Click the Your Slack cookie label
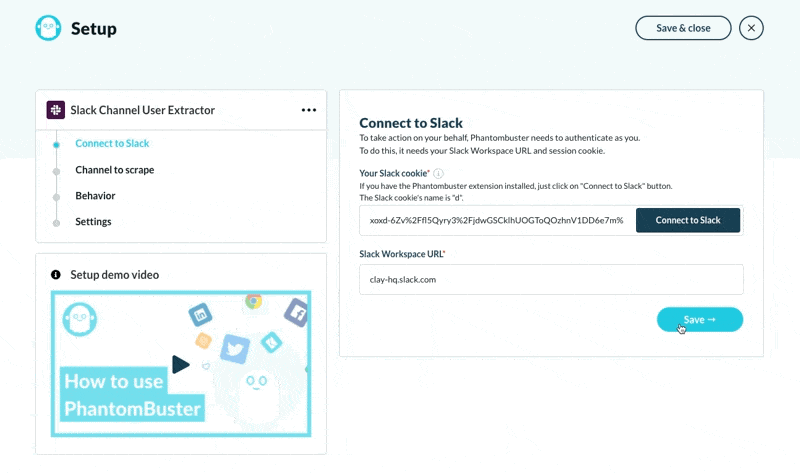The width and height of the screenshot is (800, 473). point(393,173)
